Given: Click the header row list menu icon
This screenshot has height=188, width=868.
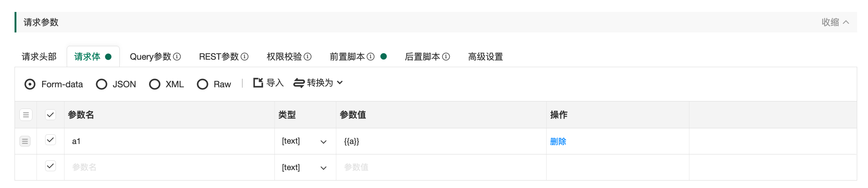Looking at the screenshot, I should click(x=26, y=115).
